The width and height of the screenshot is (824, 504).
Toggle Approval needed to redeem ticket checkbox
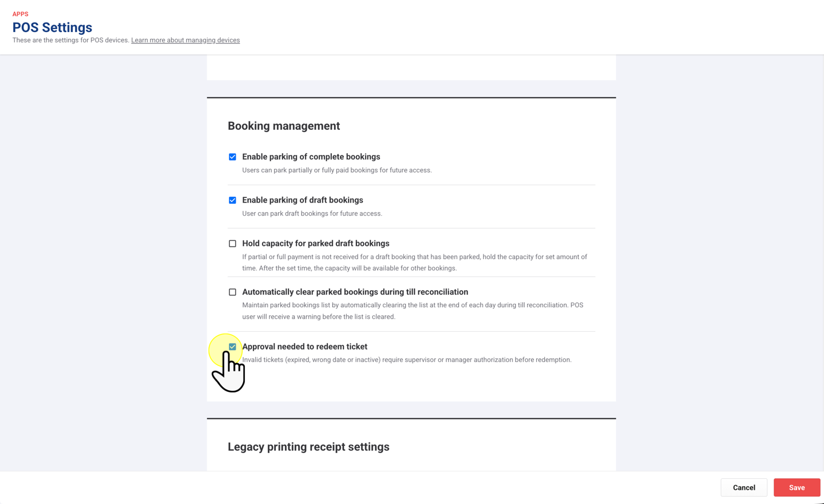232,347
